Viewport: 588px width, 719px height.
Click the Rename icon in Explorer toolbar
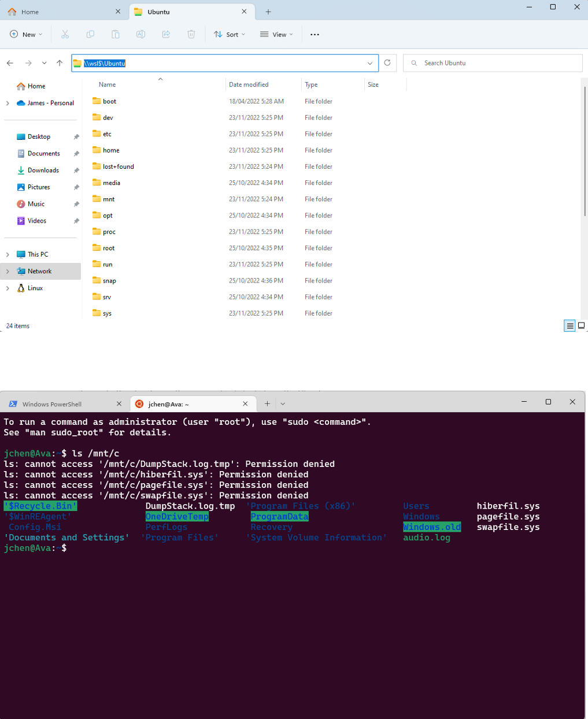coord(140,35)
